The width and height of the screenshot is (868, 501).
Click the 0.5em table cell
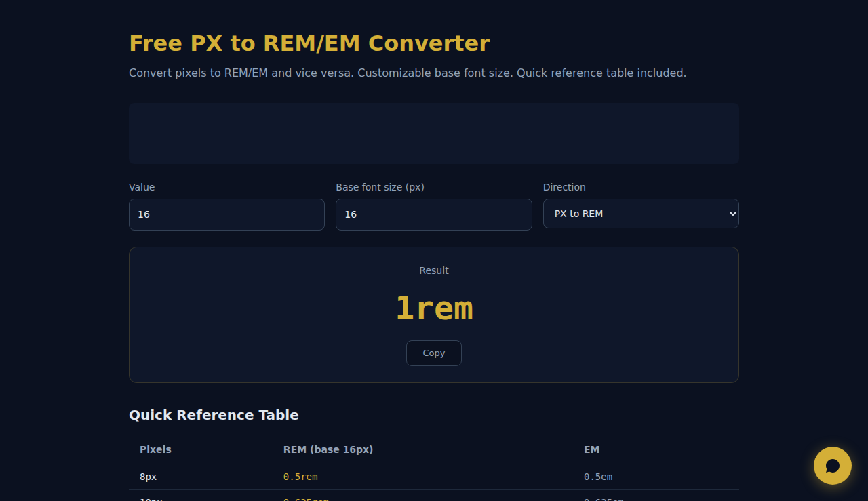[x=598, y=477]
